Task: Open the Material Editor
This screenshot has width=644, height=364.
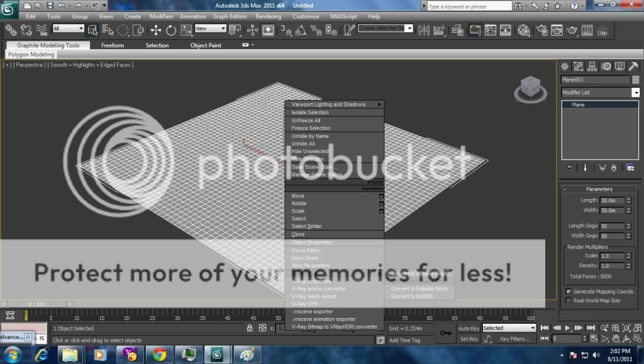Action: click(524, 30)
